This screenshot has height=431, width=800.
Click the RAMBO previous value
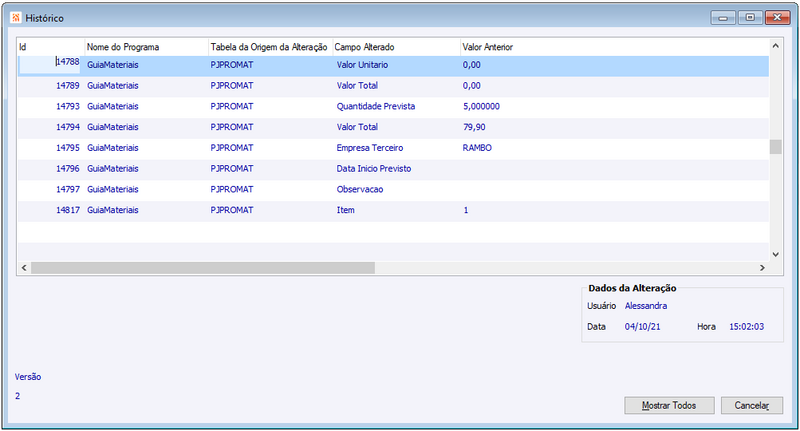tap(477, 148)
